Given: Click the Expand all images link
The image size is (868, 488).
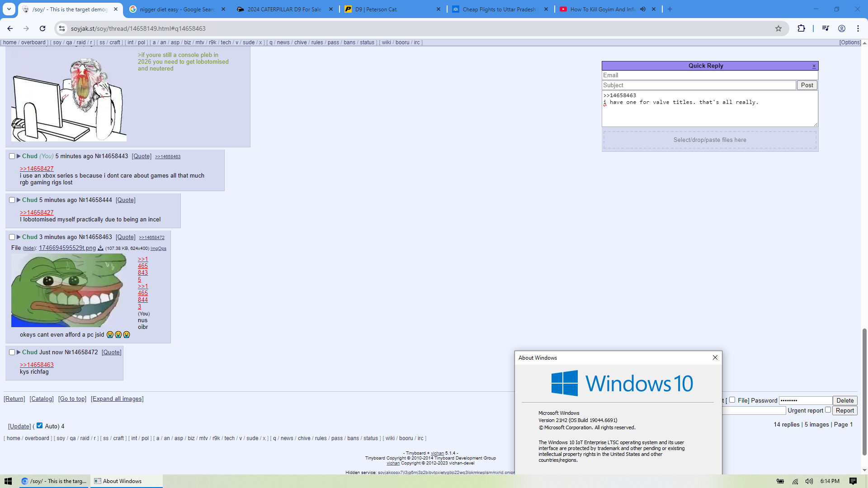Looking at the screenshot, I should click(x=117, y=399).
